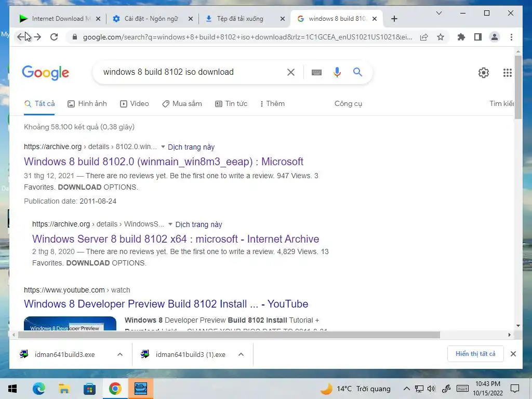Open the Chrome side panel
Screen dimensions: 532x399
(x=478, y=37)
